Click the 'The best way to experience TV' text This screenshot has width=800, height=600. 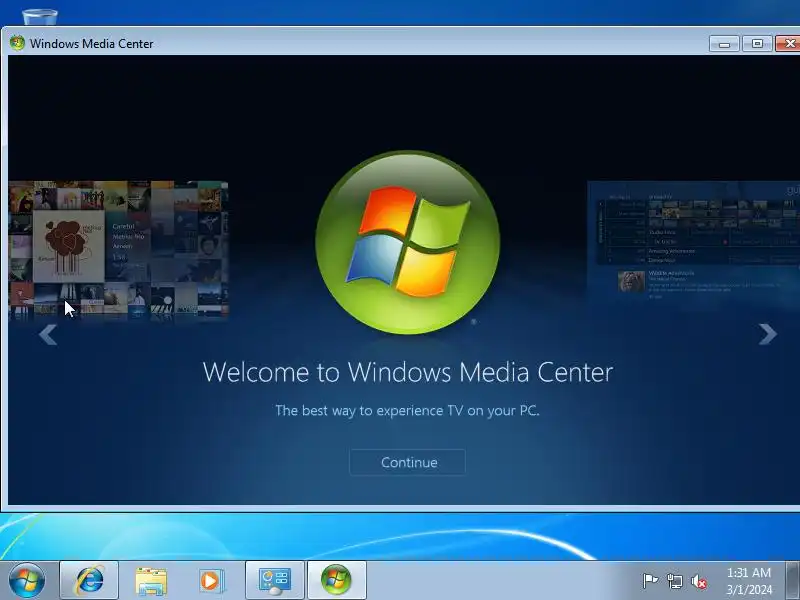coord(407,411)
